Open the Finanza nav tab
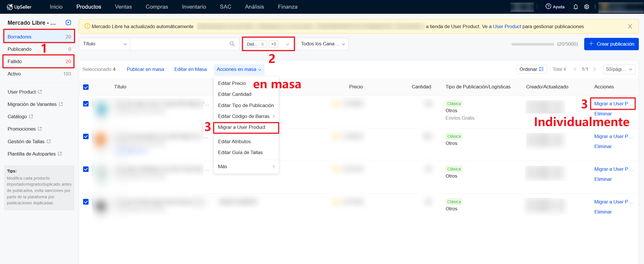 [287, 7]
